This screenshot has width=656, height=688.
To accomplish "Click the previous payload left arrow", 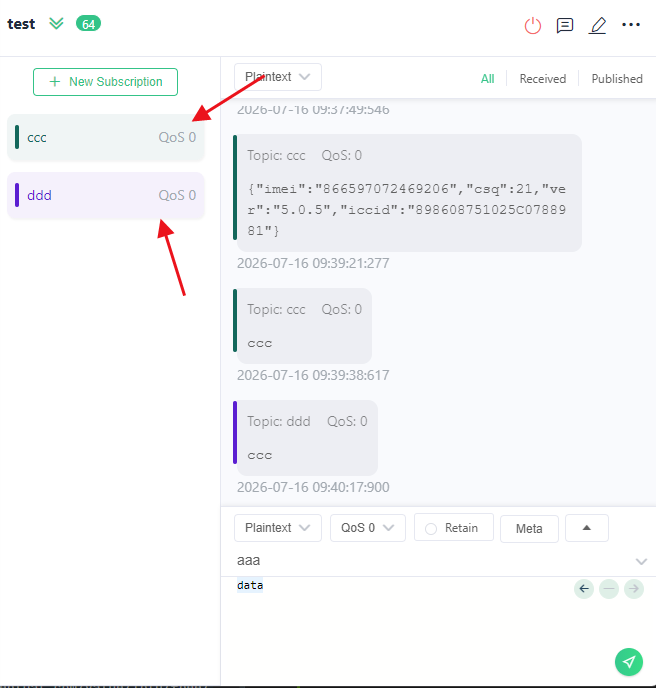I will pos(584,589).
